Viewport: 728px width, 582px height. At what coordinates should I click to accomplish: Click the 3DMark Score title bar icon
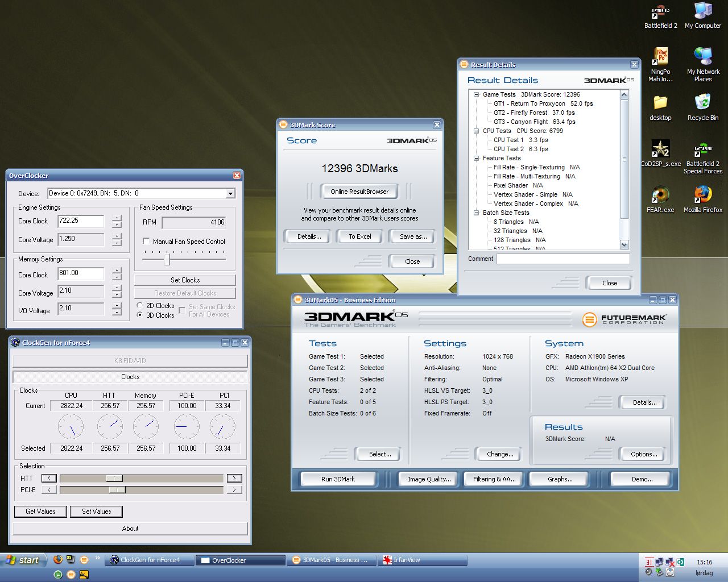point(283,124)
